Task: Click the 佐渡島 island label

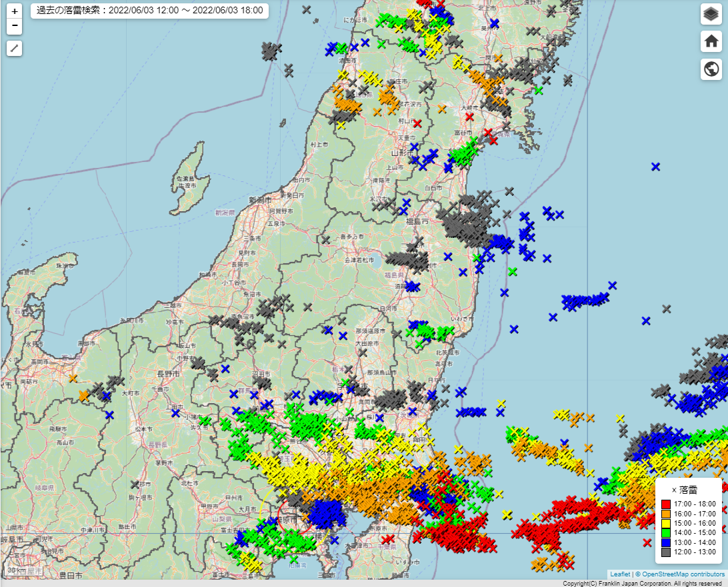Action: [185, 179]
